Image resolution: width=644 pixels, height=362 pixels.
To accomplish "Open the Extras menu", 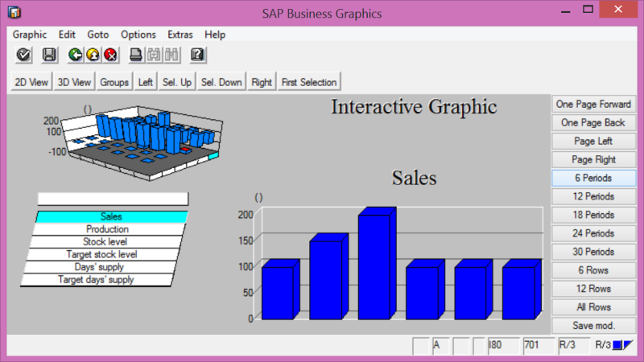I will 180,35.
